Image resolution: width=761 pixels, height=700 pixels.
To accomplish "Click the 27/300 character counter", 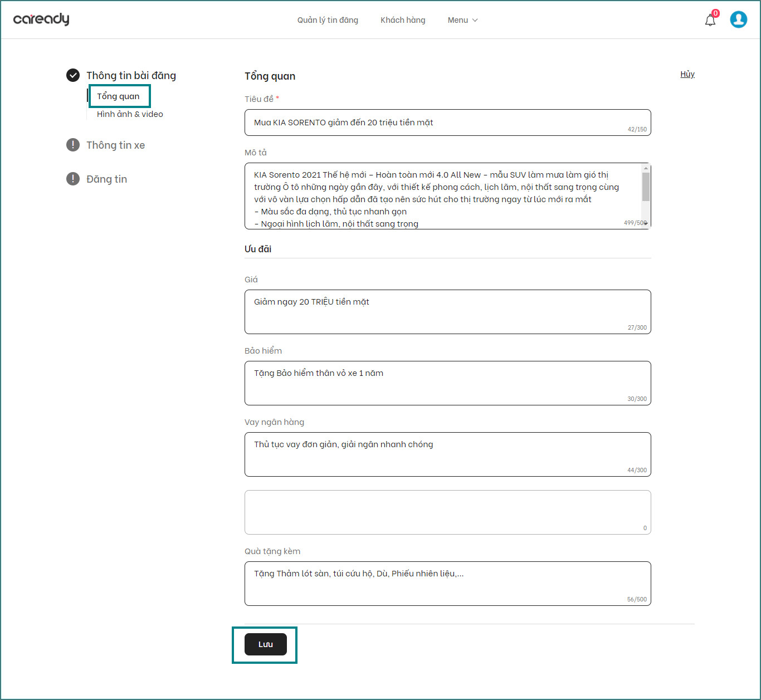I will tap(637, 327).
